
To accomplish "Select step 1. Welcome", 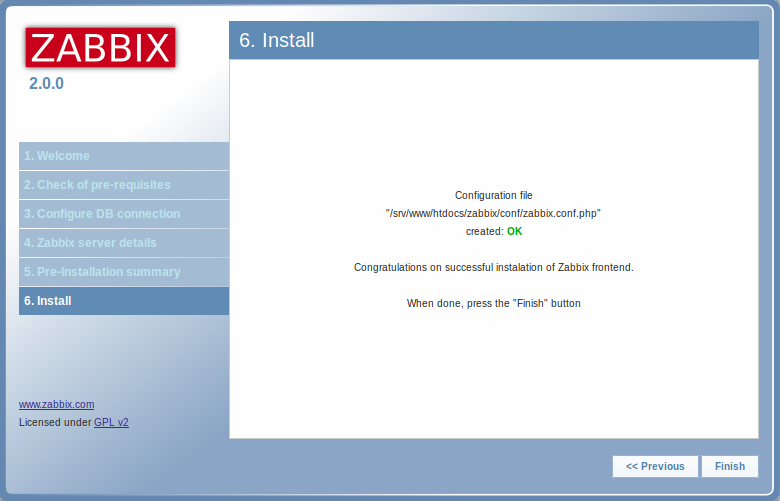I will pos(124,156).
